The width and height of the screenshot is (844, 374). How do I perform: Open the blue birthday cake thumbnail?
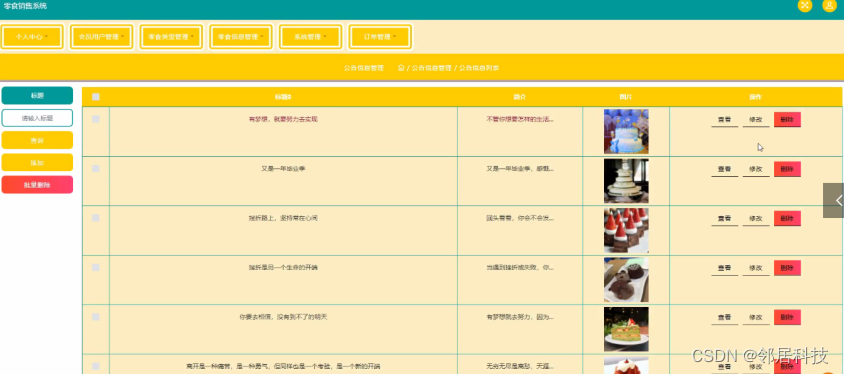tap(626, 131)
